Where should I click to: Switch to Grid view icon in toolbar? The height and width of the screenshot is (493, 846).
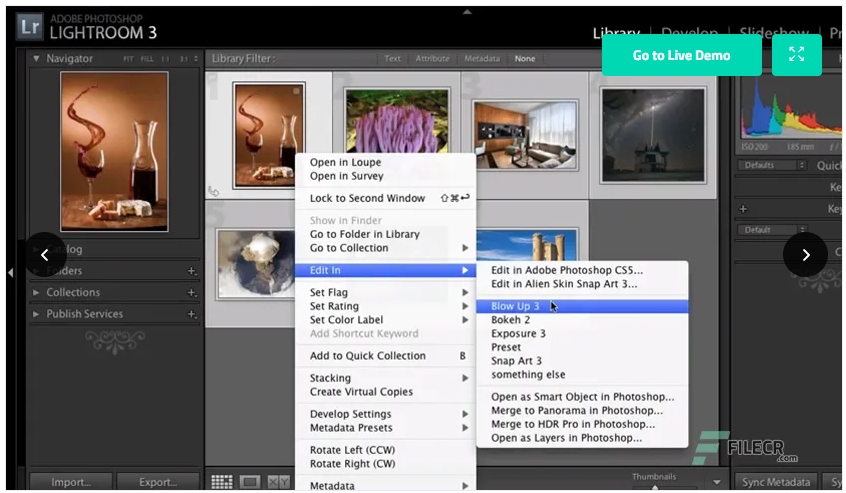[222, 482]
